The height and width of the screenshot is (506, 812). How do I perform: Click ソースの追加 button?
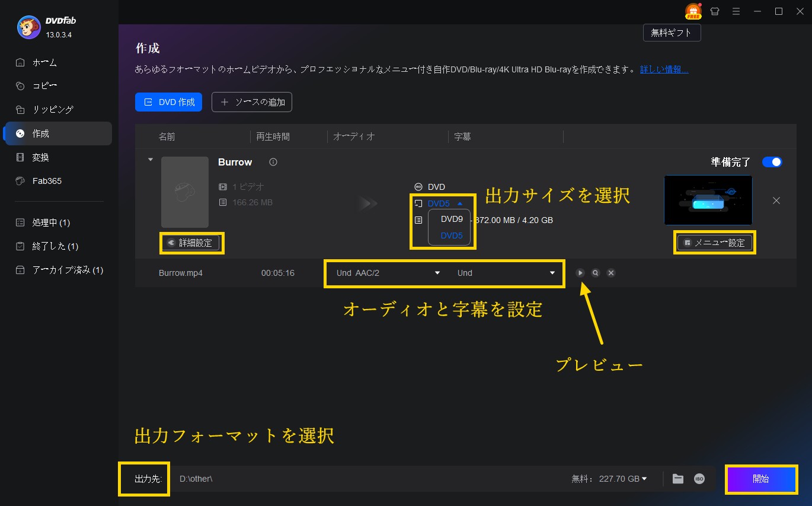click(252, 102)
